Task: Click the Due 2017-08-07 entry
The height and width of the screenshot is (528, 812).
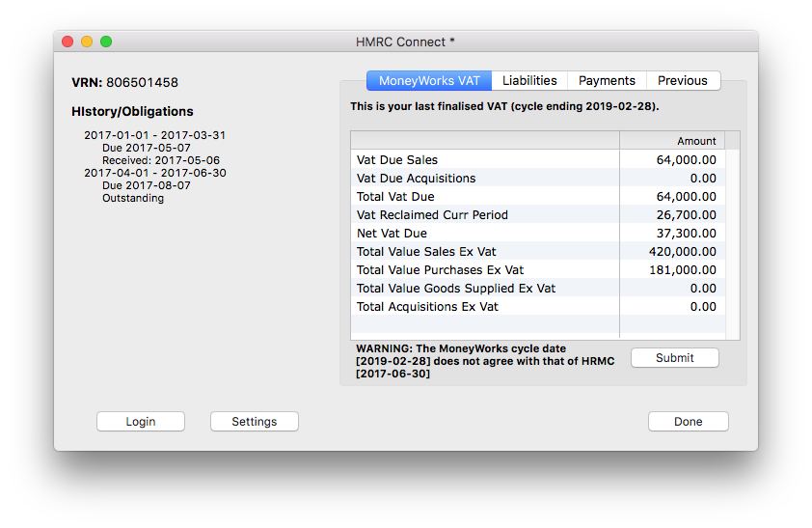Action: click(x=146, y=185)
